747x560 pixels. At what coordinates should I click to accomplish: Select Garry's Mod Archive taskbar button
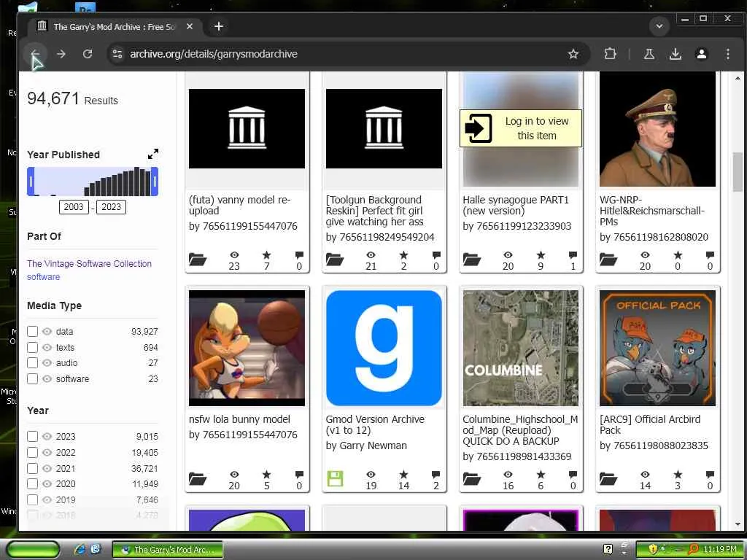click(x=168, y=550)
